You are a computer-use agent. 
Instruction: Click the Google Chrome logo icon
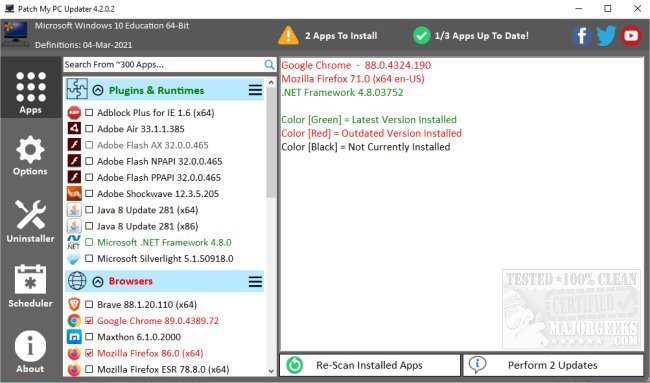point(74,320)
